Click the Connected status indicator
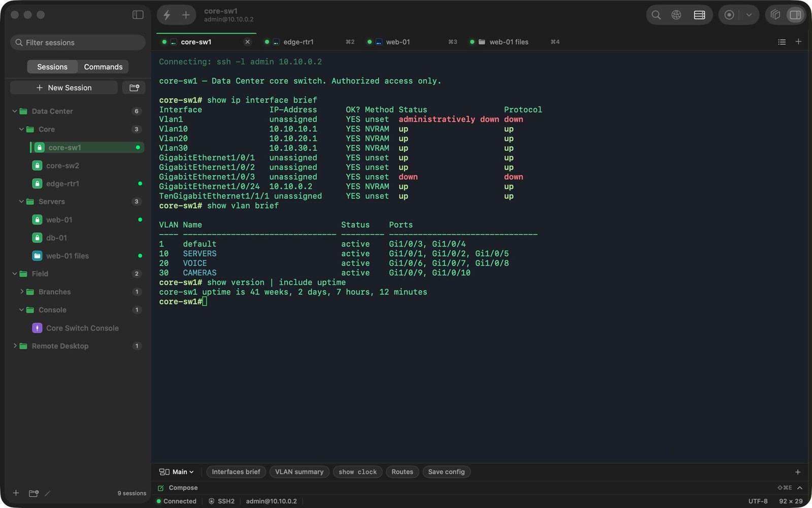Screen dimensions: 812x508 (177, 501)
